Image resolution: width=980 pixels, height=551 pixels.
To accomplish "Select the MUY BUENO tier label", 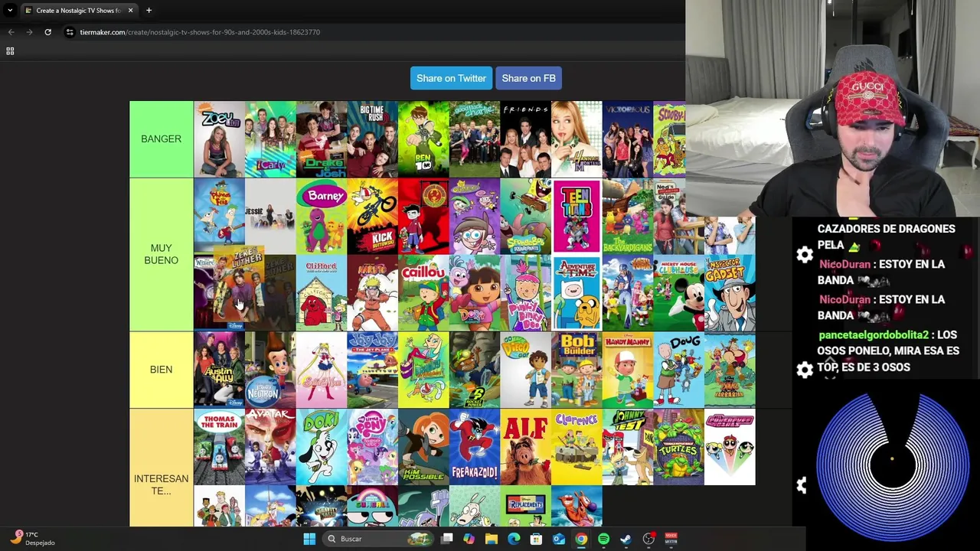I will [x=161, y=254].
